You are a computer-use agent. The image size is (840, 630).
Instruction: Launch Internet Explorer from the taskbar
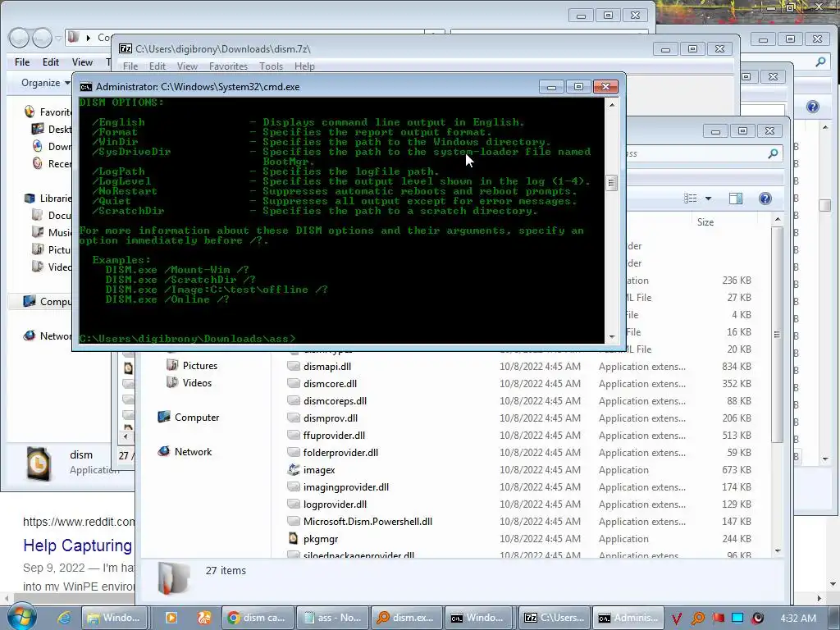[x=64, y=618]
